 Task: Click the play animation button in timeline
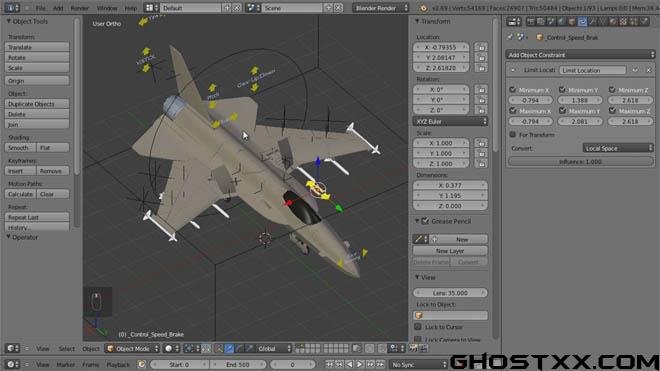360,364
